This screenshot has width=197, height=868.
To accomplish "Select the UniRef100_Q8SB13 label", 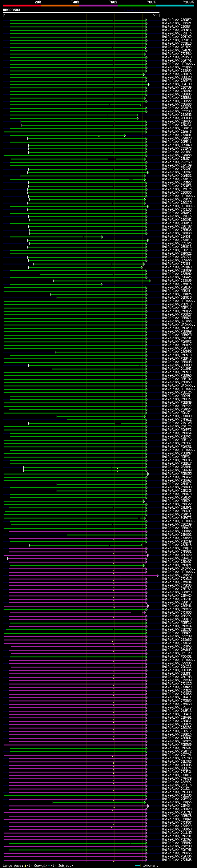I will 177,40.
